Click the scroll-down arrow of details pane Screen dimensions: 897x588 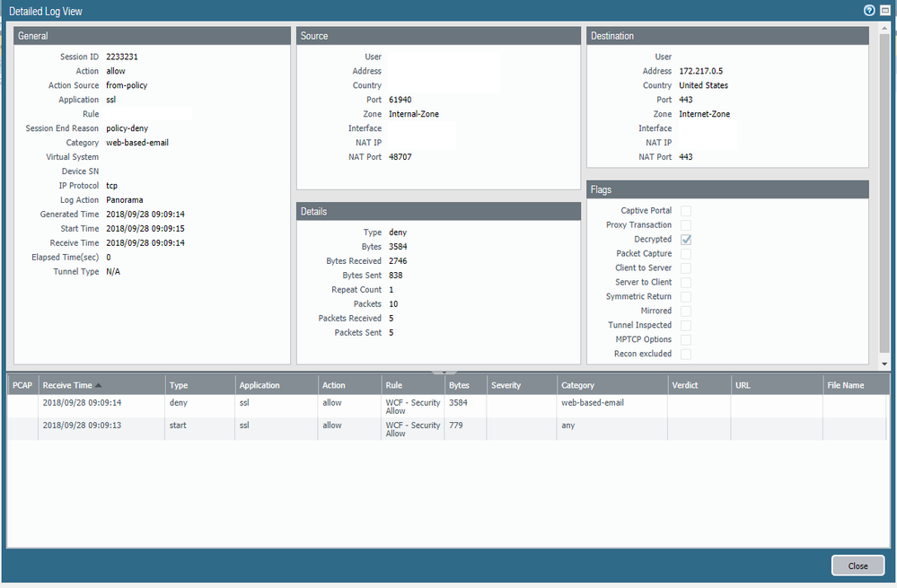[x=885, y=364]
